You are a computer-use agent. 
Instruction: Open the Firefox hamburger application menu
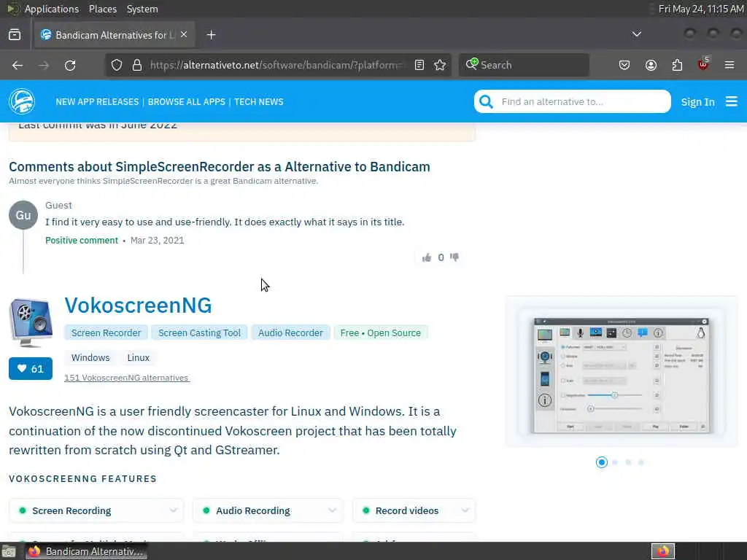coord(729,65)
